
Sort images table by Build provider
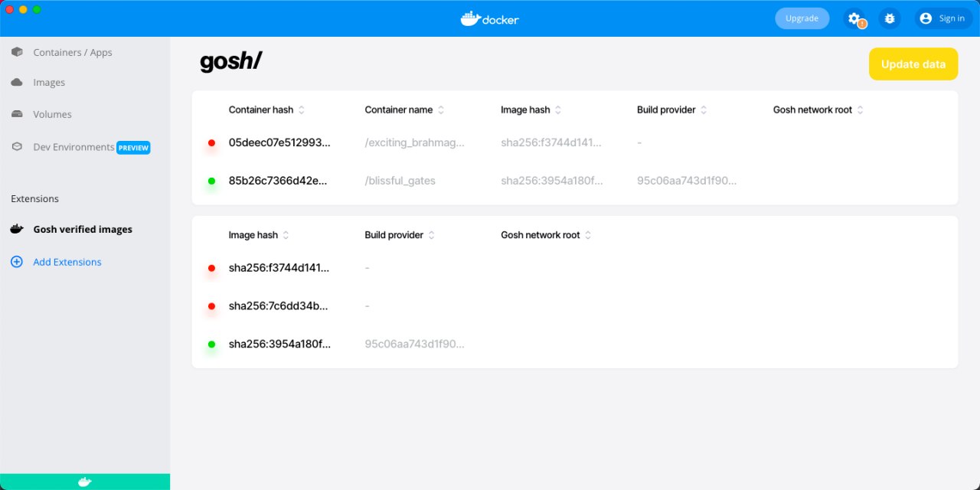tap(431, 235)
